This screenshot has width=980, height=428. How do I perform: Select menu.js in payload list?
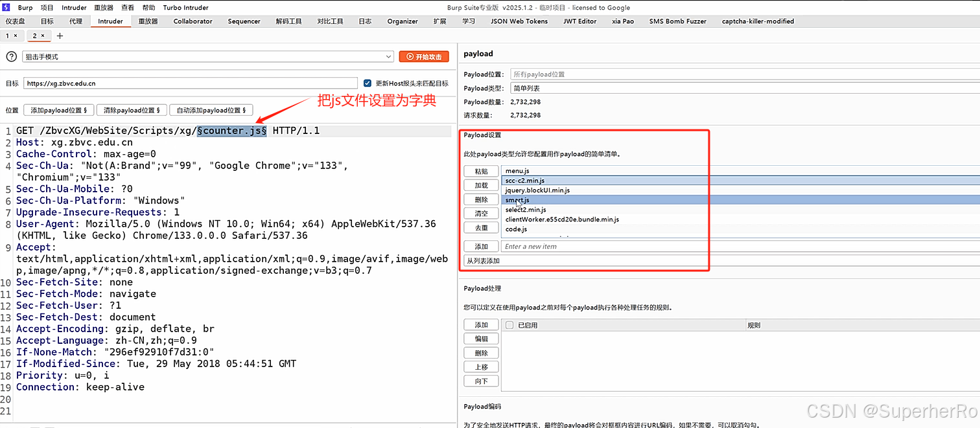pyautogui.click(x=741, y=171)
